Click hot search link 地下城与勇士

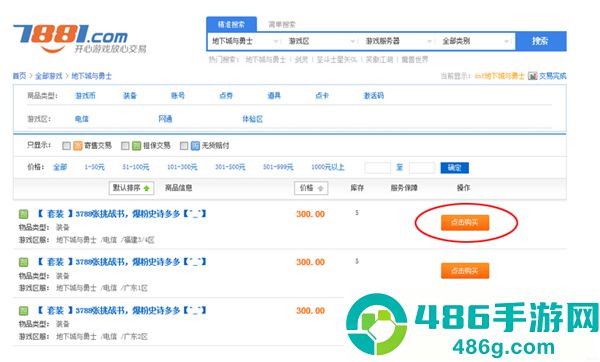point(265,60)
